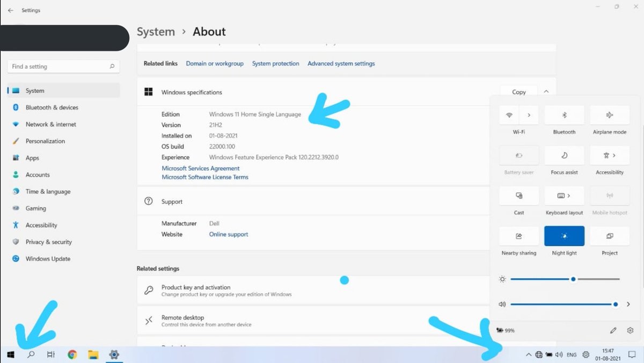Click the Cast quick setting tile
The width and height of the screenshot is (644, 363).
tap(519, 195)
